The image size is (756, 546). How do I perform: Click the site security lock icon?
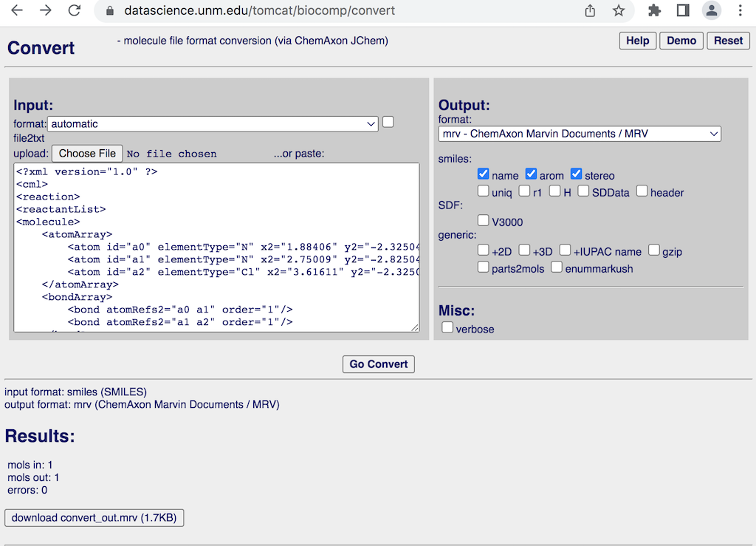pos(109,11)
